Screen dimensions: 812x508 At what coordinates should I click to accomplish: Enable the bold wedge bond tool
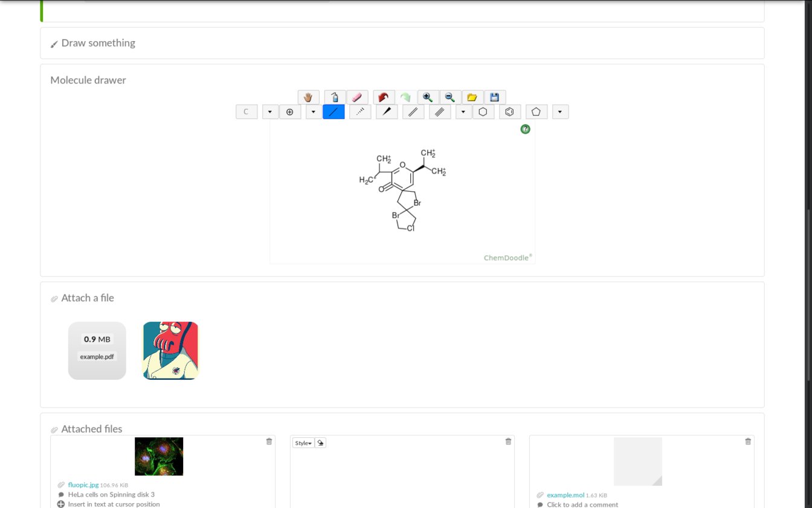pyautogui.click(x=387, y=112)
